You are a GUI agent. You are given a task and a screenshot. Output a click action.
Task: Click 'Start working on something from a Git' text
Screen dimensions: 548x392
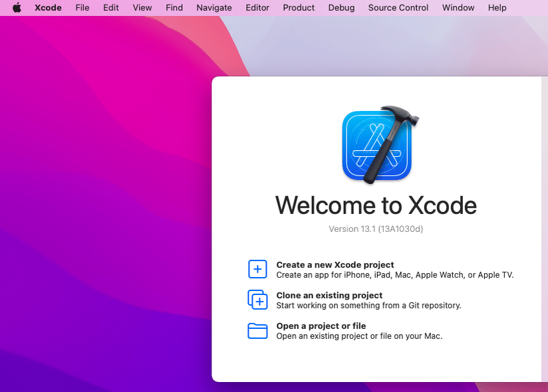pyautogui.click(x=368, y=306)
